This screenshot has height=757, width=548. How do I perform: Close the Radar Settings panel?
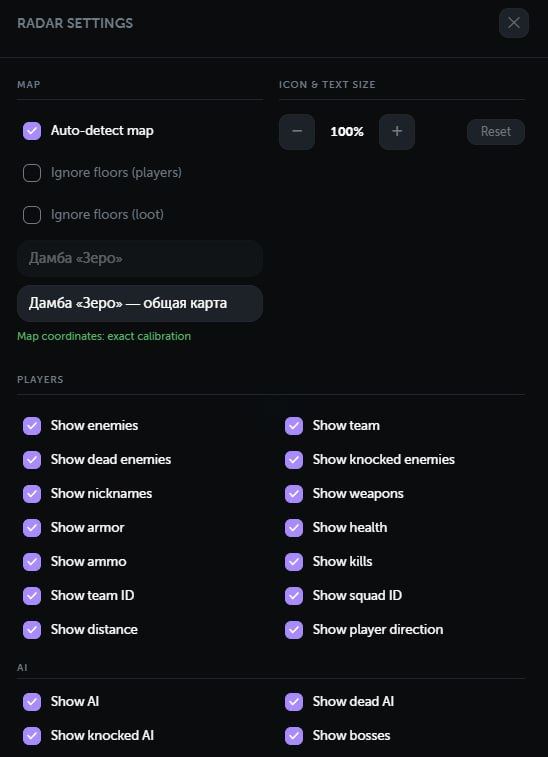click(514, 23)
